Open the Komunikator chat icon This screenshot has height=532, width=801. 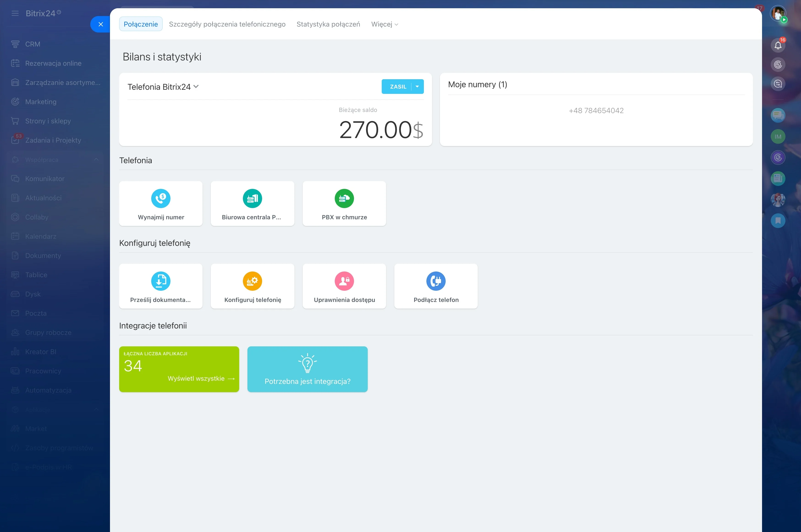[x=15, y=179]
